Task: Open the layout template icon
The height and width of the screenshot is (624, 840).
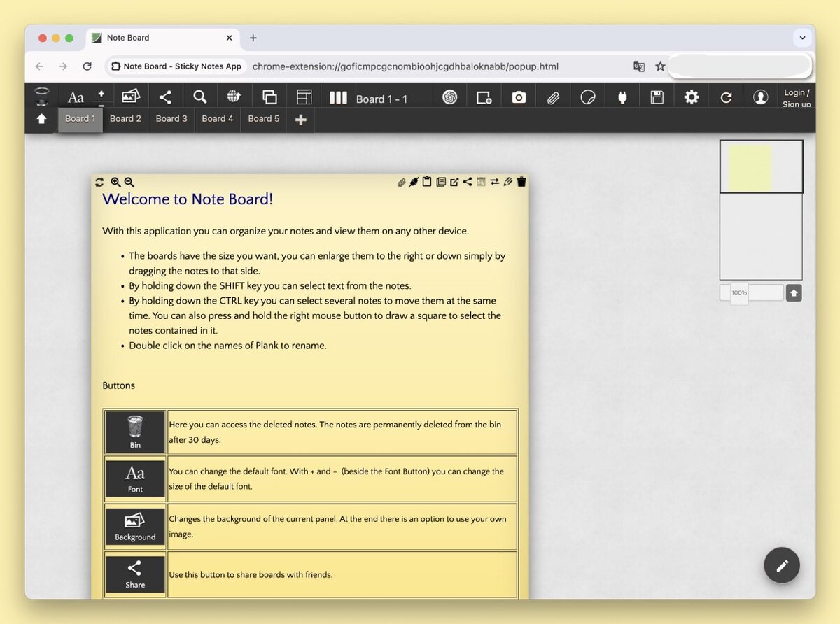Action: click(x=304, y=97)
